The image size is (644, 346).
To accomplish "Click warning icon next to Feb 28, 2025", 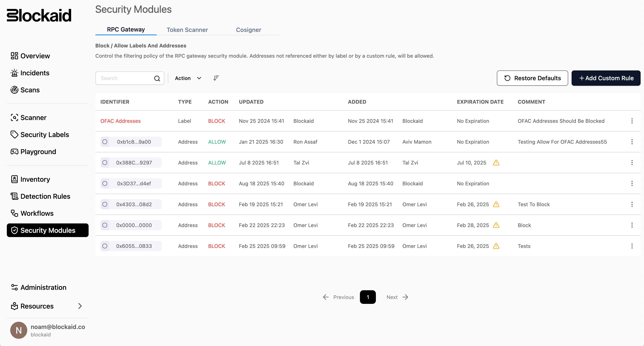I will [496, 225].
